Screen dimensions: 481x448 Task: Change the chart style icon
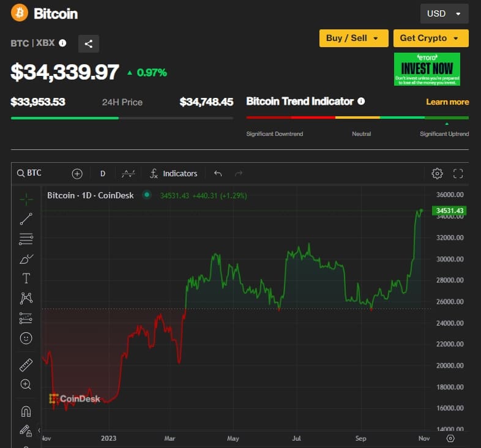click(128, 174)
